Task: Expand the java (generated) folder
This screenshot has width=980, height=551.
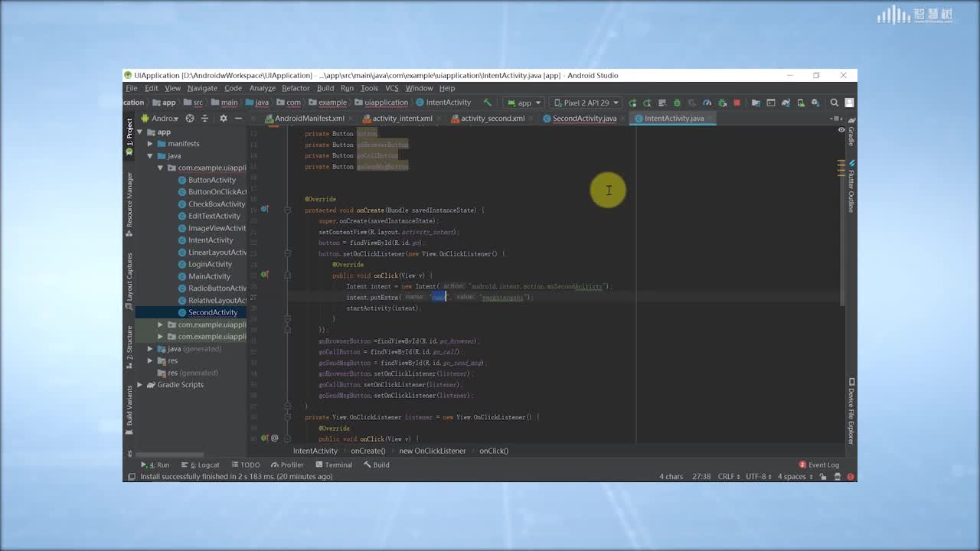Action: pos(151,349)
